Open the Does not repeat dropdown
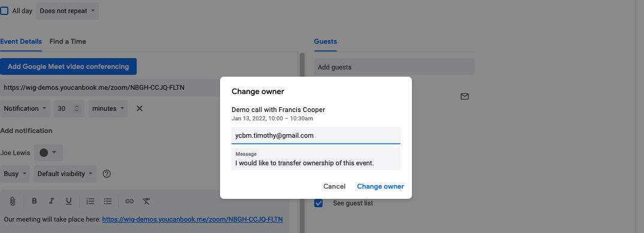 (x=67, y=11)
